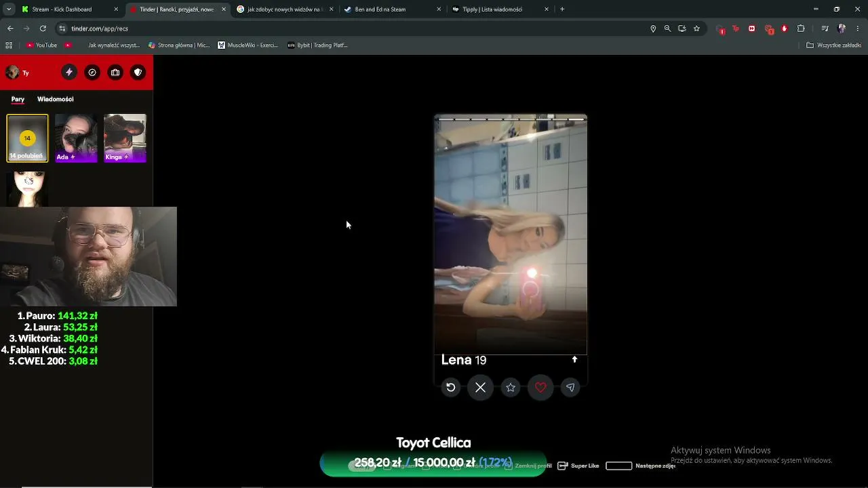Image resolution: width=868 pixels, height=488 pixels.
Task: Open the YouTube bookmark
Action: (x=41, y=45)
